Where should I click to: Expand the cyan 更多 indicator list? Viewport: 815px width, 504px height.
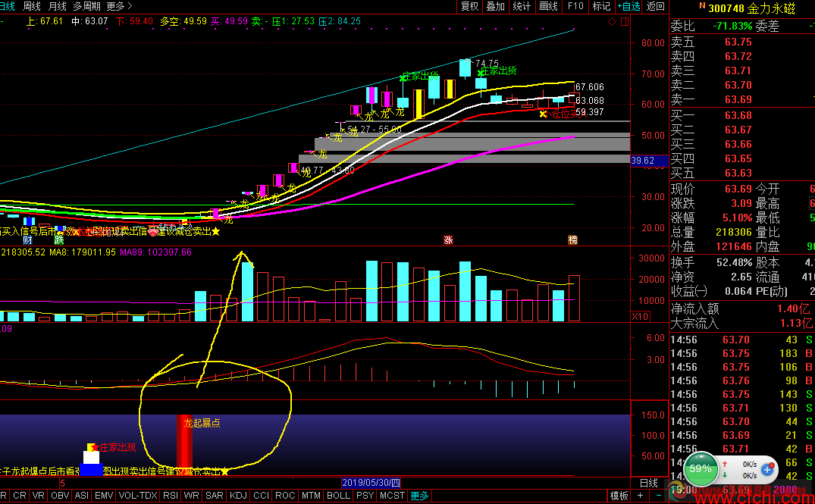pos(419,496)
